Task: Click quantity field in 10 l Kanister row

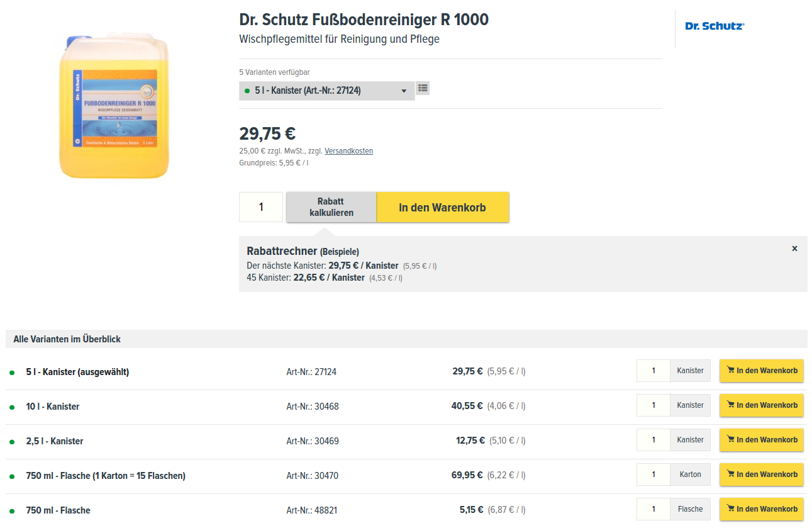Action: (653, 405)
